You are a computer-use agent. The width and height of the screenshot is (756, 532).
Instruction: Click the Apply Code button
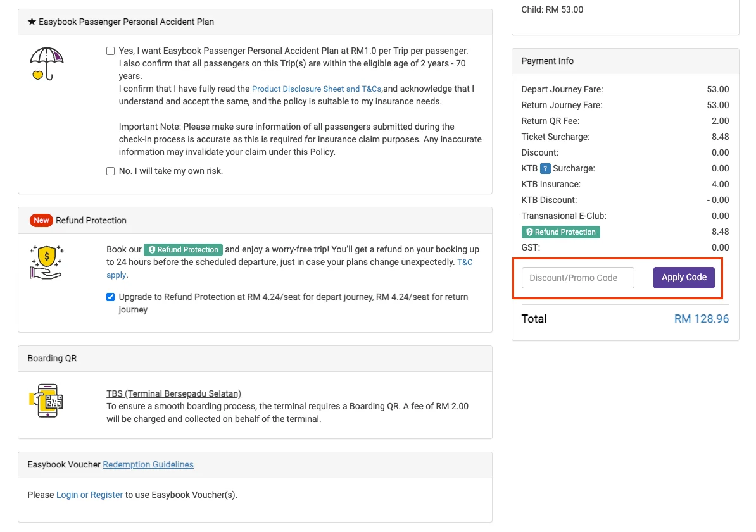point(684,278)
